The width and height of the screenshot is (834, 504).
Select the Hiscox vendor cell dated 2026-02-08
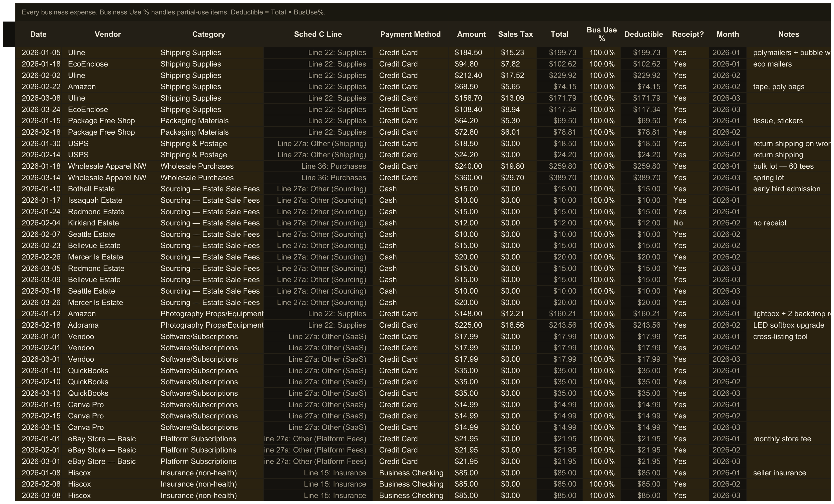108,484
